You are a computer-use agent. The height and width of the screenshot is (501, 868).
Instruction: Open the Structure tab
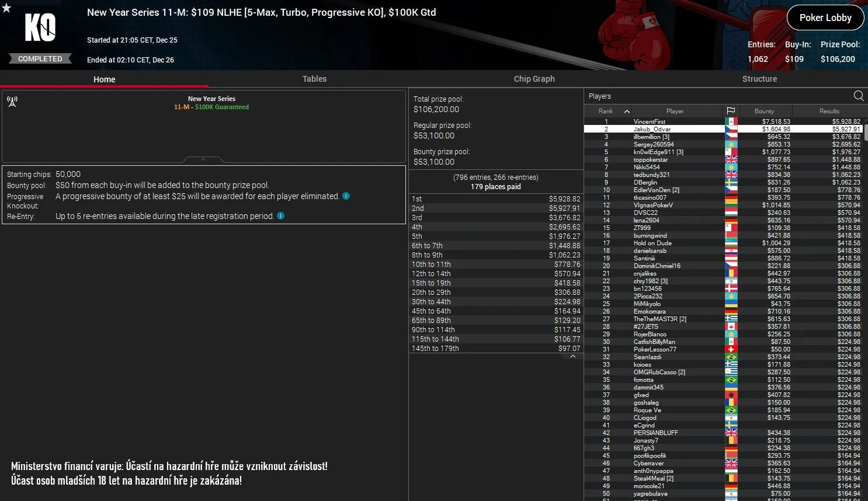[x=759, y=79]
